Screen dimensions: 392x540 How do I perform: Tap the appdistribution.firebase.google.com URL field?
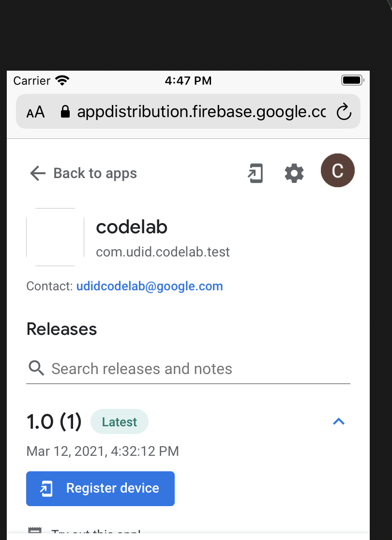click(201, 112)
